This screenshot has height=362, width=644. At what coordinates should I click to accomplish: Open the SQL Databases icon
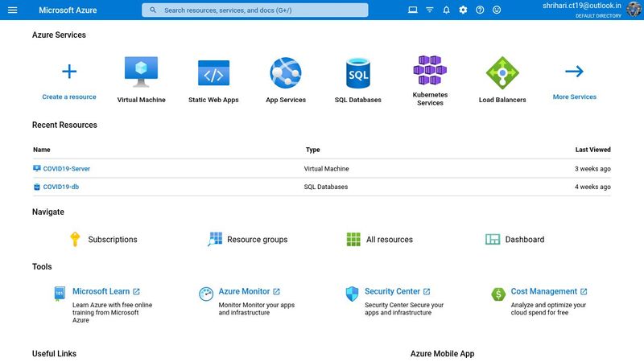click(358, 73)
